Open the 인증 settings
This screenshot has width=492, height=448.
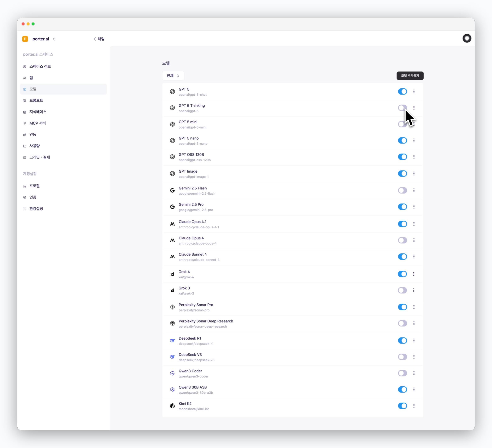click(63, 197)
